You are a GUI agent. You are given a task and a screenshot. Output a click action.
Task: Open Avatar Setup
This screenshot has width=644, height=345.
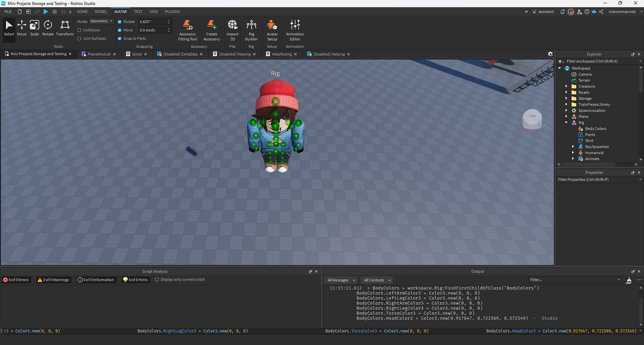point(272,30)
